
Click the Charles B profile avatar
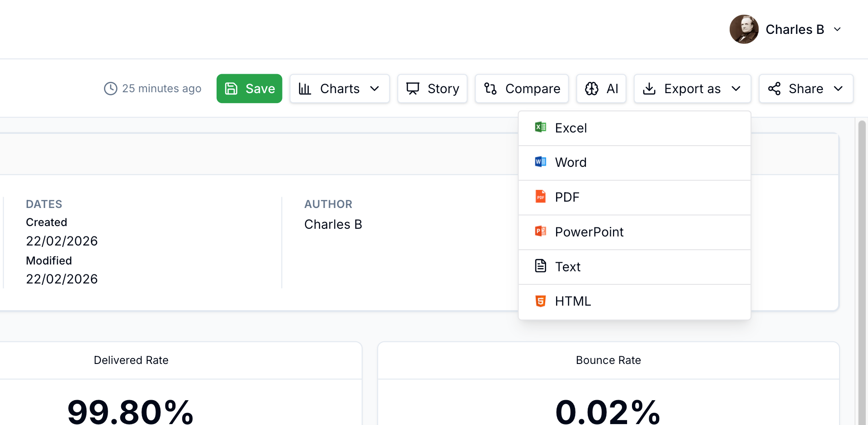pos(744,29)
